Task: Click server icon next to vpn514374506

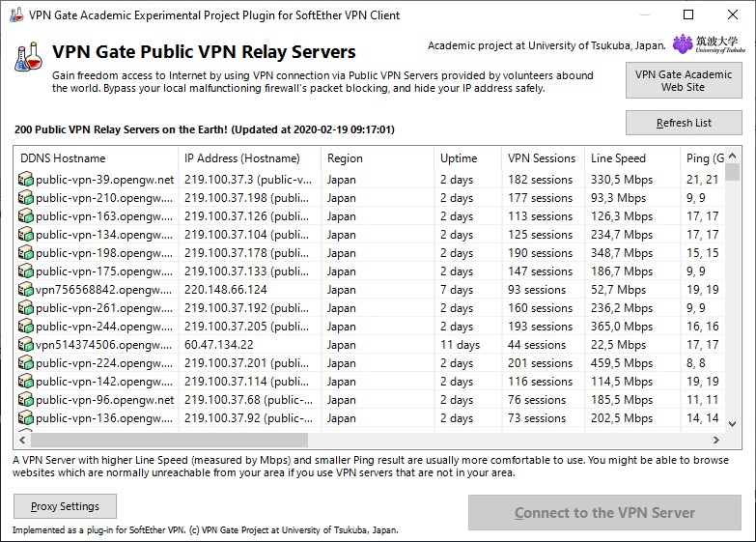Action: coord(26,345)
